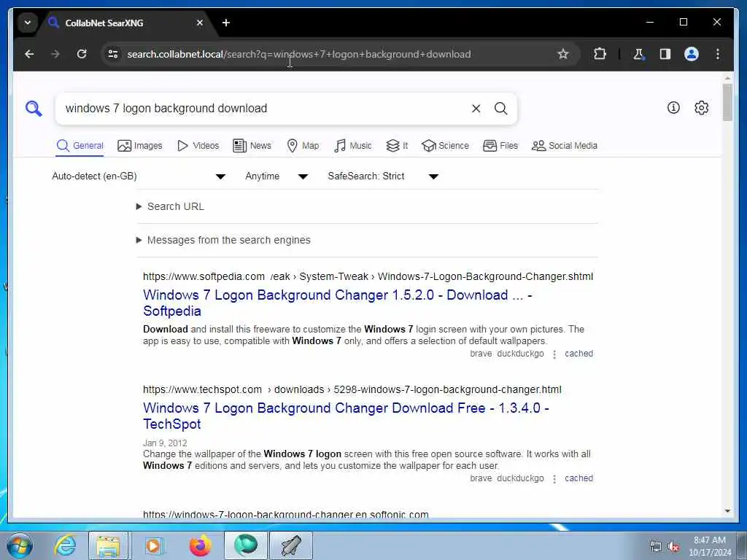
Task: Click the techspot.com result URL
Action: (352, 389)
